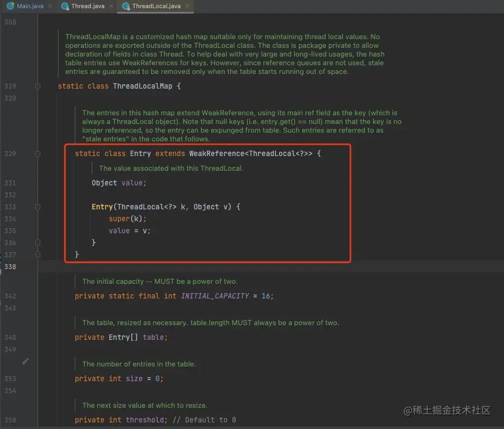Click the 'Entry[]' type on line 348

[x=123, y=338]
